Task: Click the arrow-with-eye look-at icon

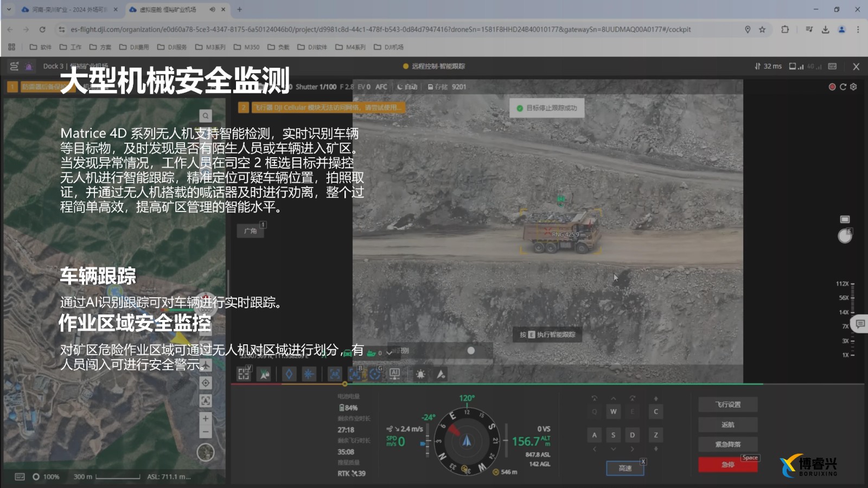Action: (x=441, y=374)
